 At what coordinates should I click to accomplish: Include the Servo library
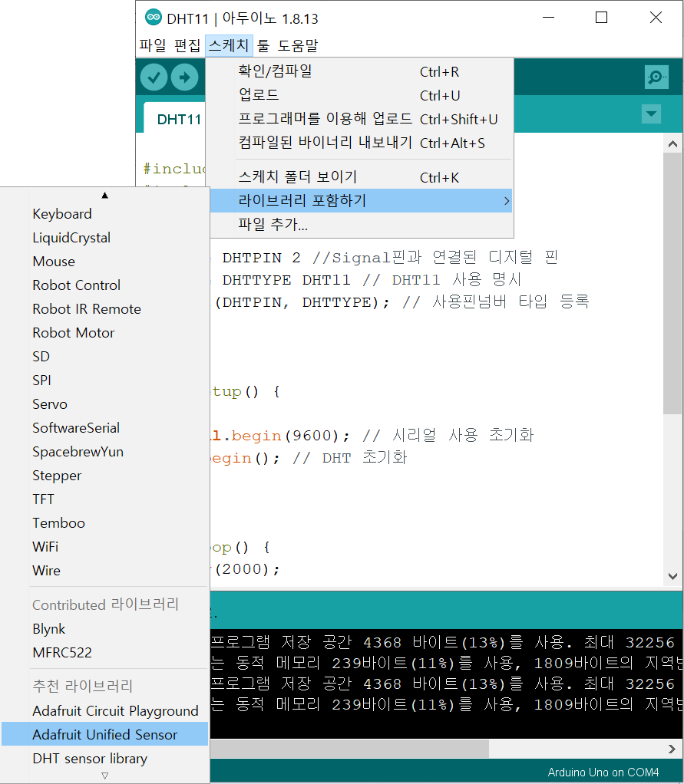105,404
